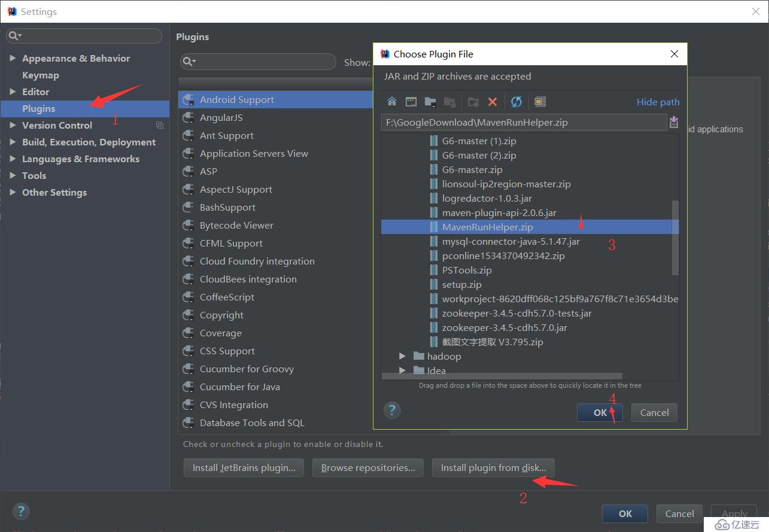769x532 pixels.
Task: Click Hide path link
Action: tap(658, 102)
